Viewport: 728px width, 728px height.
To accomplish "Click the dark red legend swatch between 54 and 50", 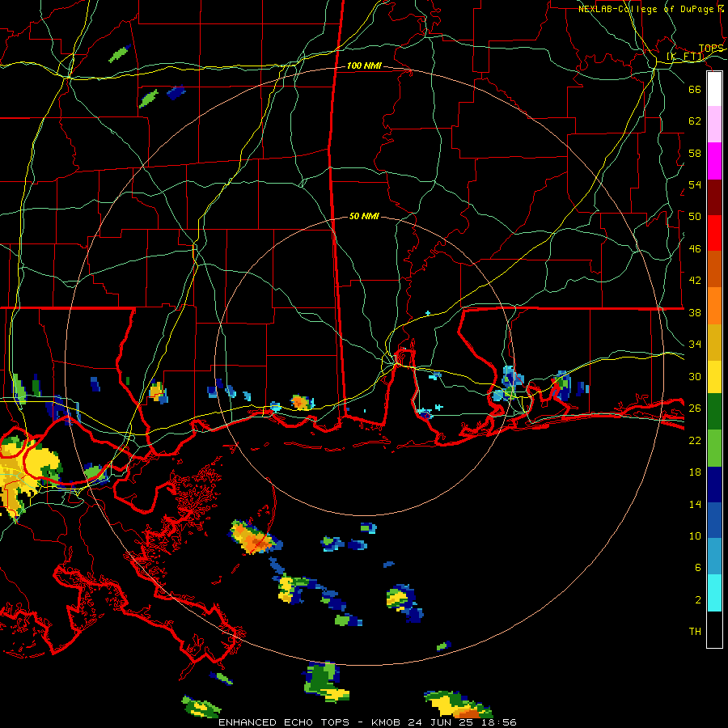I will tap(714, 197).
